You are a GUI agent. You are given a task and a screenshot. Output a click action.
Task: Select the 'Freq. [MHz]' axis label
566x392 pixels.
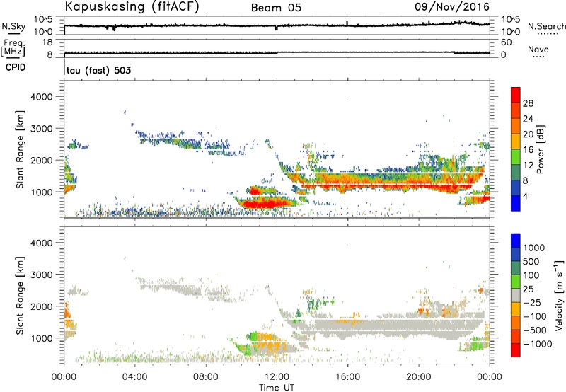(13, 47)
